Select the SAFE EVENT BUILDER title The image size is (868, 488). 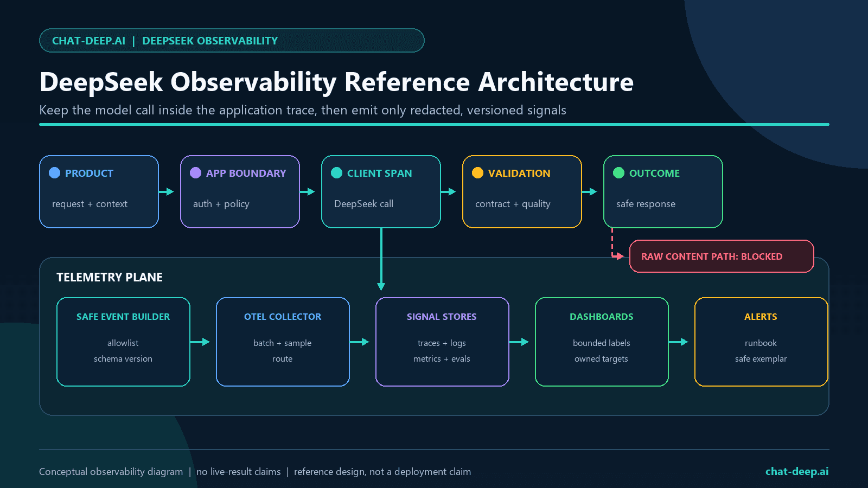click(123, 317)
